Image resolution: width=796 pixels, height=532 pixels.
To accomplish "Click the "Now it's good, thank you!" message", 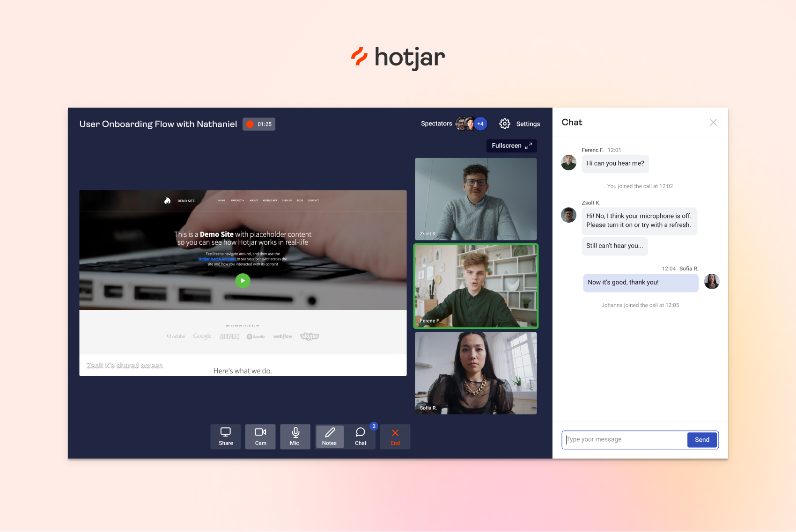I will pos(641,283).
